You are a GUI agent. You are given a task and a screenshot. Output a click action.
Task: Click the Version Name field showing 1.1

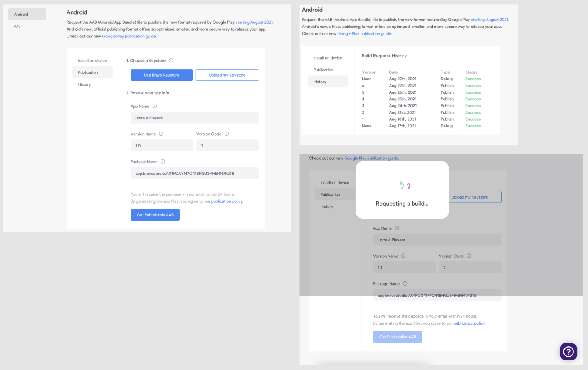pyautogui.click(x=404, y=267)
